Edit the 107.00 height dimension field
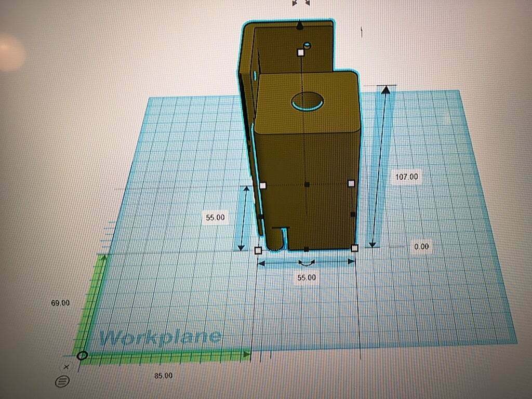The width and height of the screenshot is (532, 399). 406,177
